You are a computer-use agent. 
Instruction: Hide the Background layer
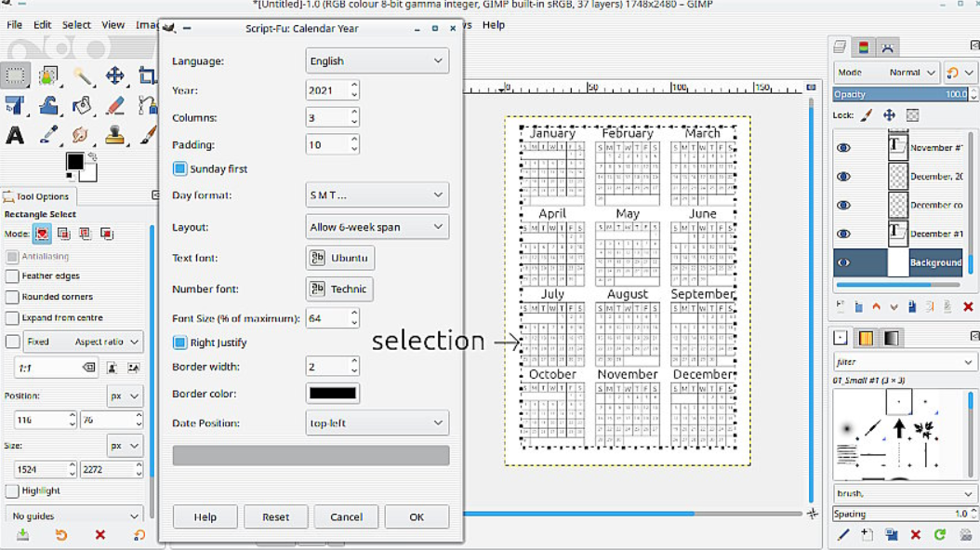coord(843,262)
